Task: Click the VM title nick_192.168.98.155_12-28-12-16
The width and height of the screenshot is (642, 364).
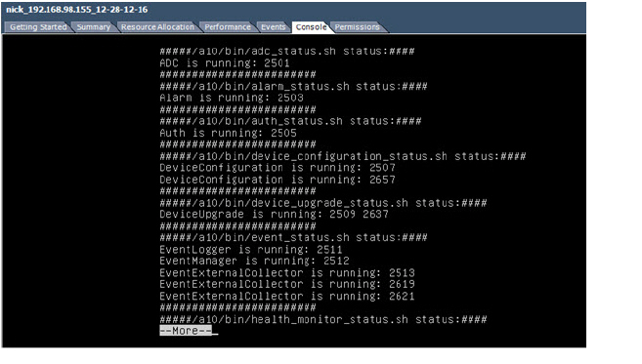Action: pos(77,10)
